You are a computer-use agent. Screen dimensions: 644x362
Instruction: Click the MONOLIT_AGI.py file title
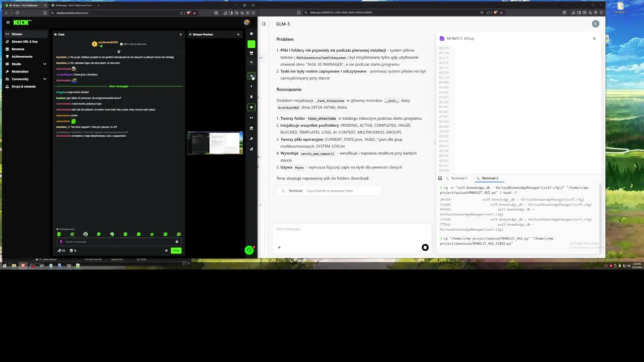pos(460,38)
